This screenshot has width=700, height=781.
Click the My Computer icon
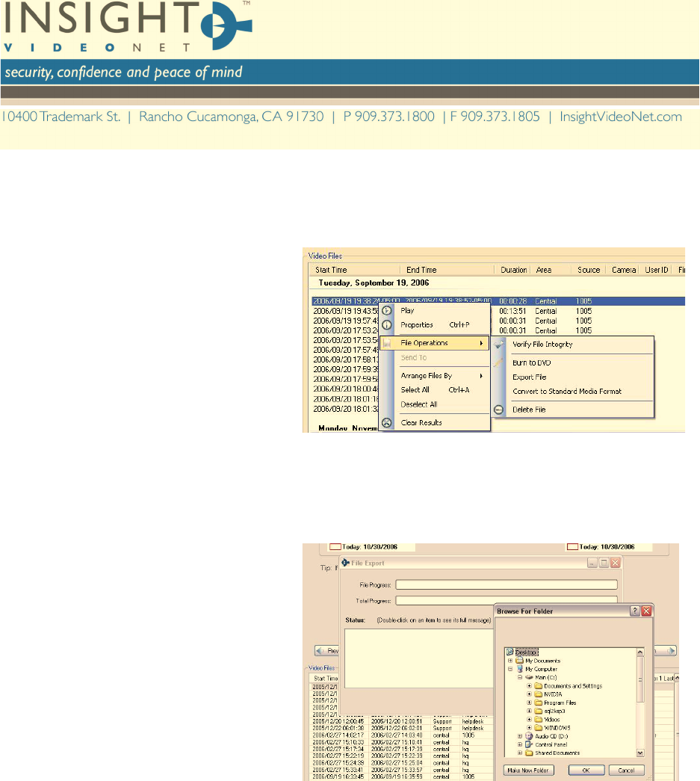pyautogui.click(x=520, y=669)
